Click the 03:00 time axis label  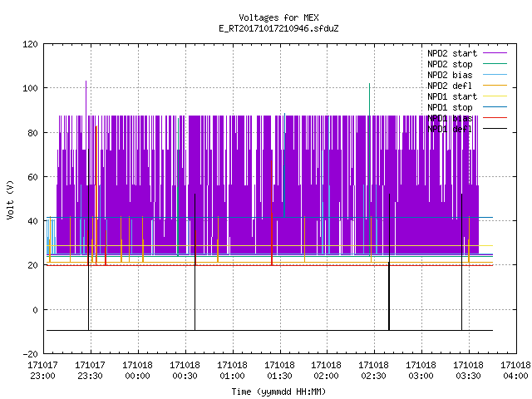(x=421, y=376)
